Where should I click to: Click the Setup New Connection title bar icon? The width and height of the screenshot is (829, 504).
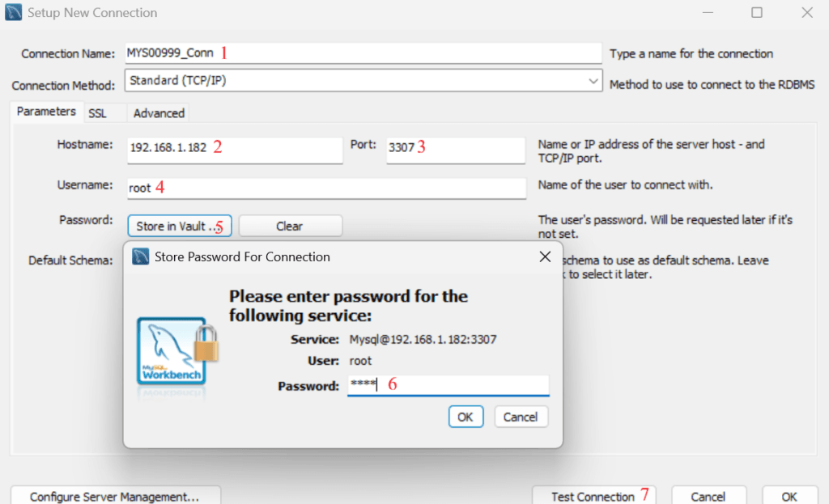(12, 12)
